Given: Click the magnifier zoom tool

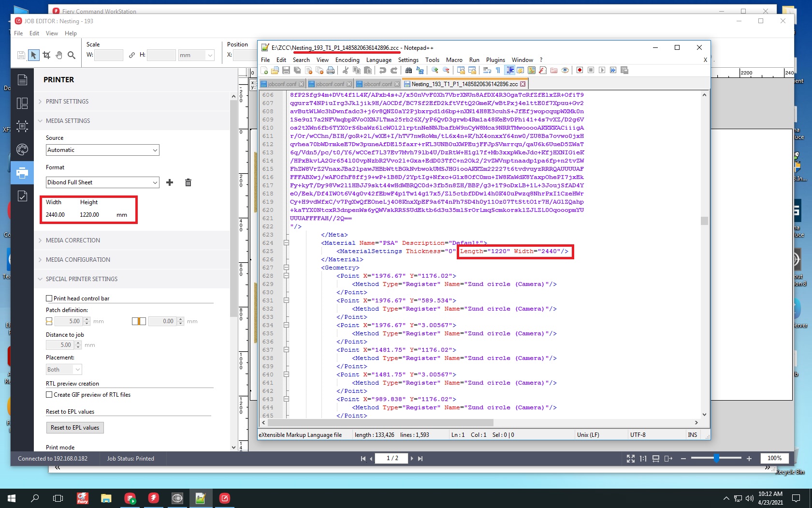Looking at the screenshot, I should [72, 55].
